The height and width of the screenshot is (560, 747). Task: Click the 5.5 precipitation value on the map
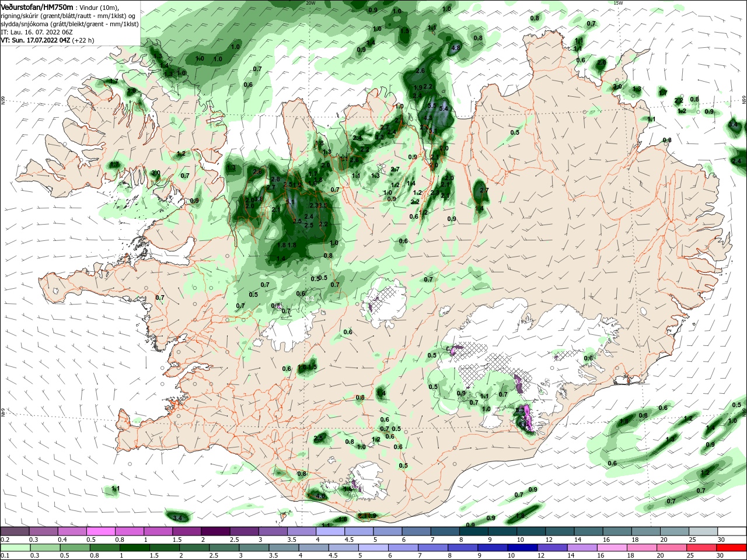point(432,106)
